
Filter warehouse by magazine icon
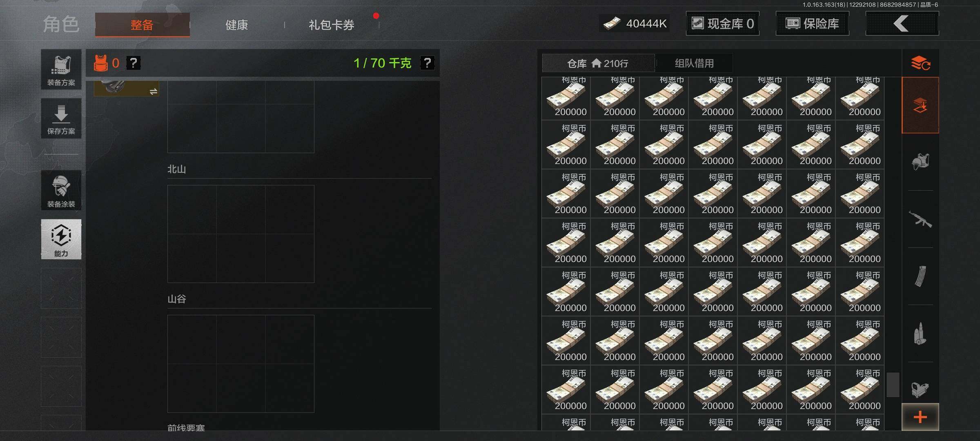click(x=920, y=276)
